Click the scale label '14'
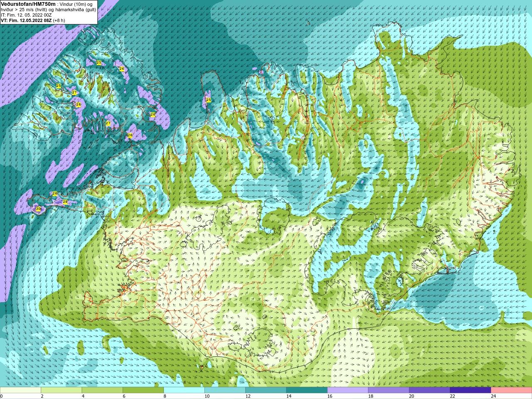 coord(289,396)
